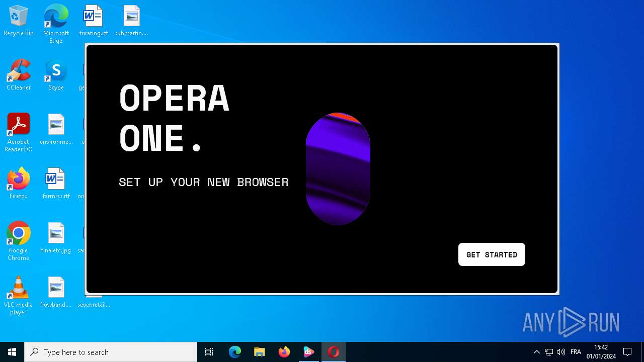The width and height of the screenshot is (644, 362).
Task: Click the taskbar search box
Action: click(x=111, y=352)
